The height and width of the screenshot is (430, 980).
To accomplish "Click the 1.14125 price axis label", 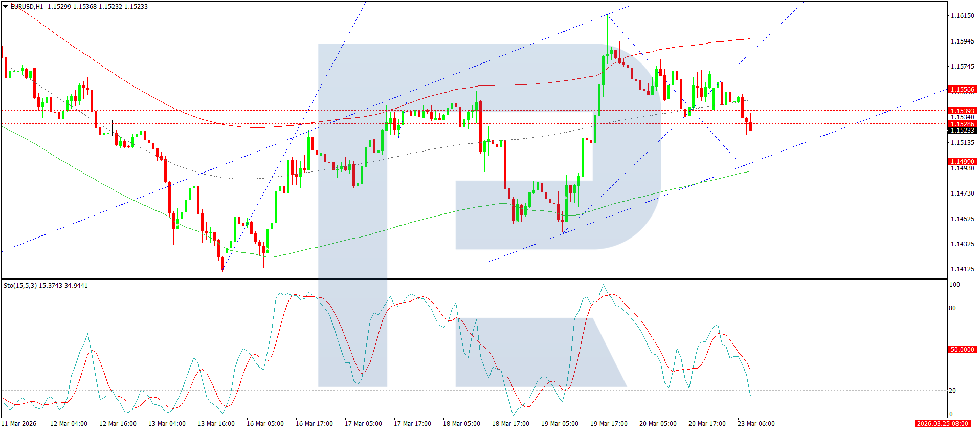I will click(962, 269).
